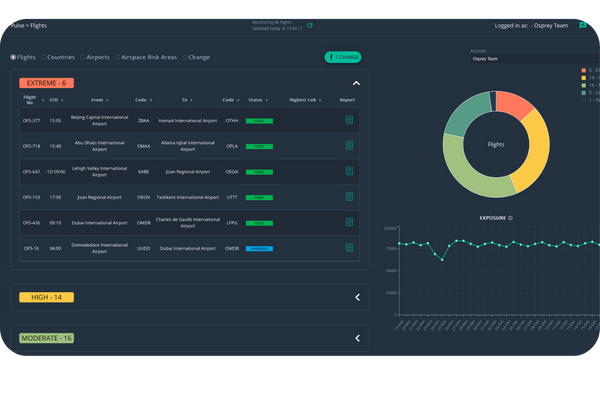Click the 1 CHANGE button
This screenshot has width=600, height=400.
coord(343,57)
